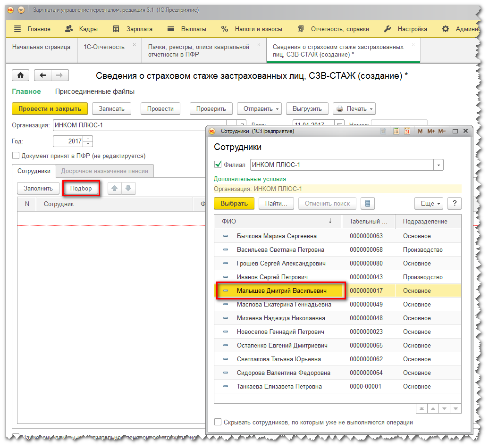489x448 pixels.
Task: Move row up with the up arrow icon
Action: (114, 189)
